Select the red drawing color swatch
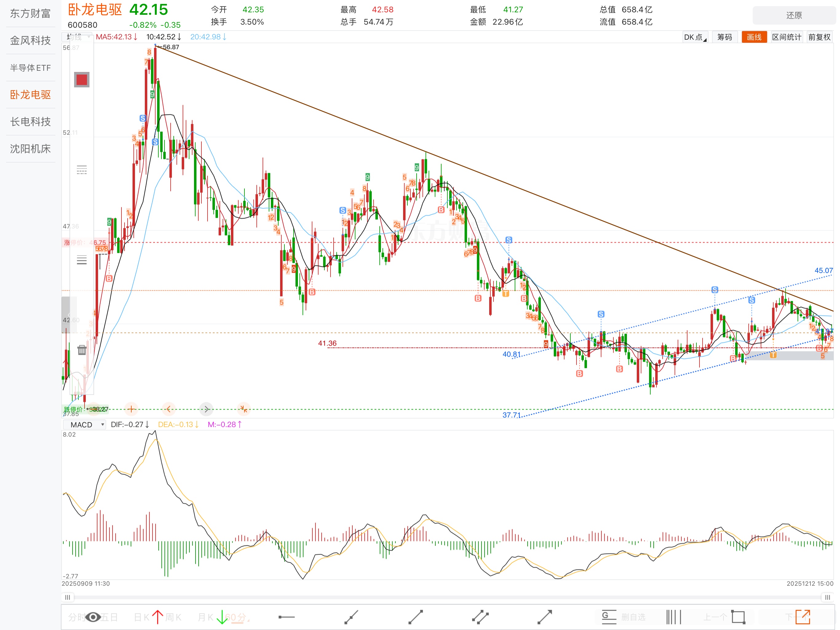840x630 pixels. 82,80
